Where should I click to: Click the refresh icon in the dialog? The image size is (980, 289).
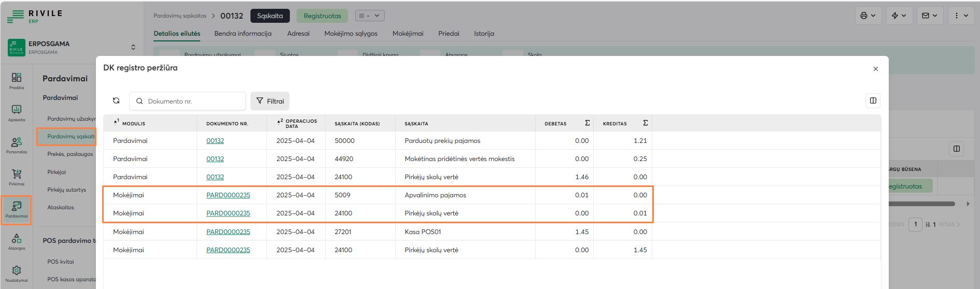point(116,101)
